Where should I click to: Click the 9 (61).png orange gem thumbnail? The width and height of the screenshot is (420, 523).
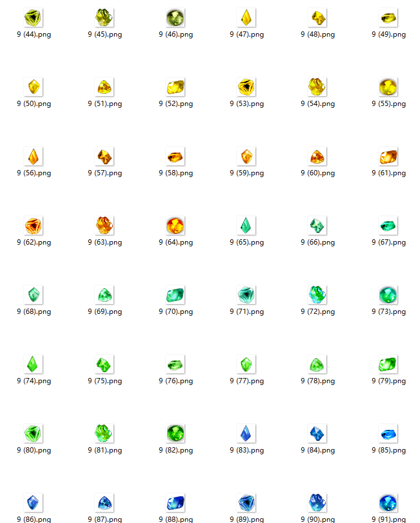coord(389,157)
